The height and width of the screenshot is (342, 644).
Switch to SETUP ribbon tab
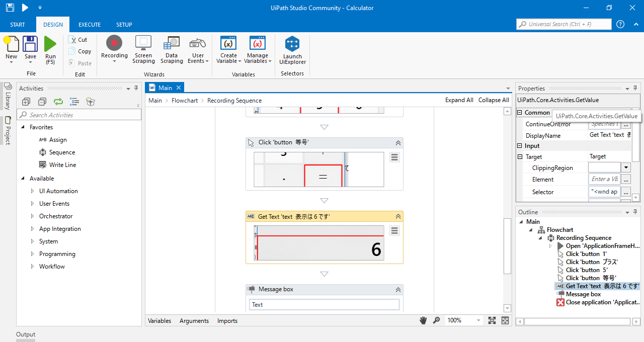pos(124,25)
